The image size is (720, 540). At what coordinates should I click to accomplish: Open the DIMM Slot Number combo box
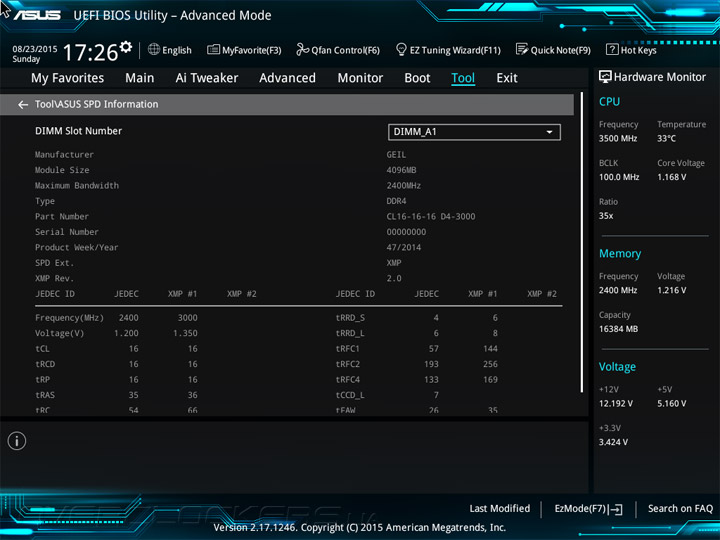point(474,132)
